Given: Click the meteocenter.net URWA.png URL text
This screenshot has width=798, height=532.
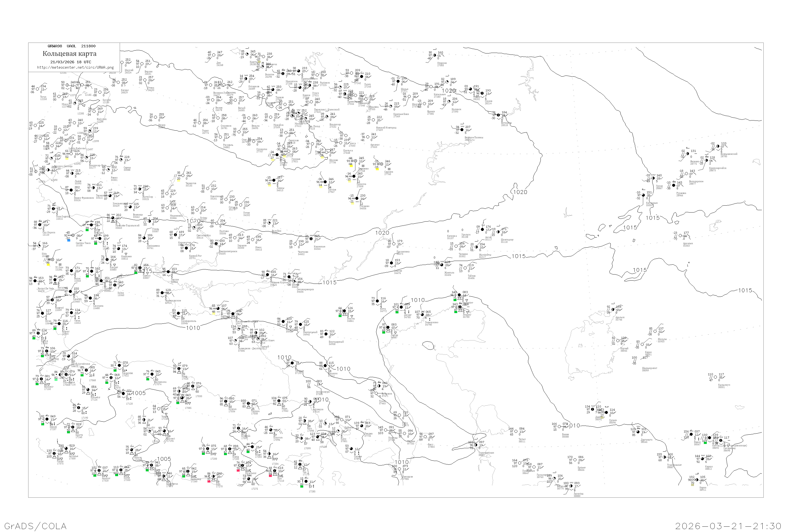Looking at the screenshot, I should (75, 68).
